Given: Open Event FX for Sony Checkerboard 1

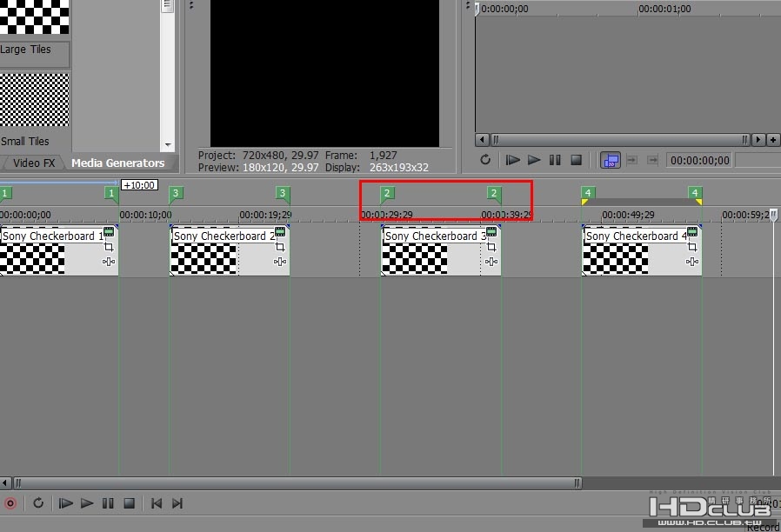Looking at the screenshot, I should point(109,262).
